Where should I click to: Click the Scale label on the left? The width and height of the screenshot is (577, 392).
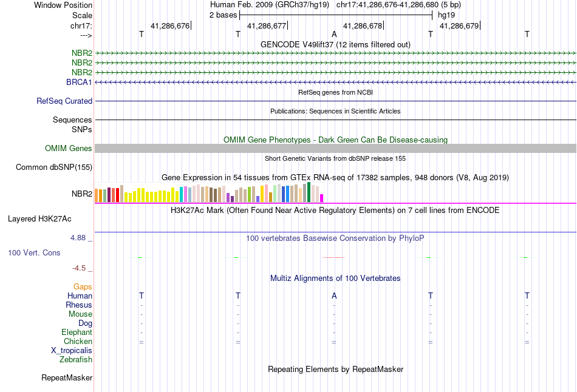coord(83,15)
